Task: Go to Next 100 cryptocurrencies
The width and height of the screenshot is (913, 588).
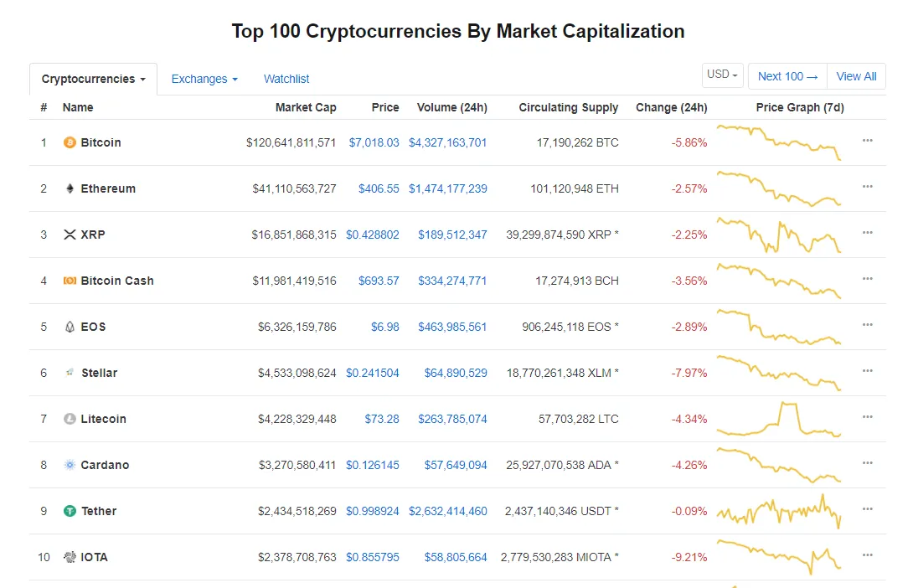Action: coord(787,76)
